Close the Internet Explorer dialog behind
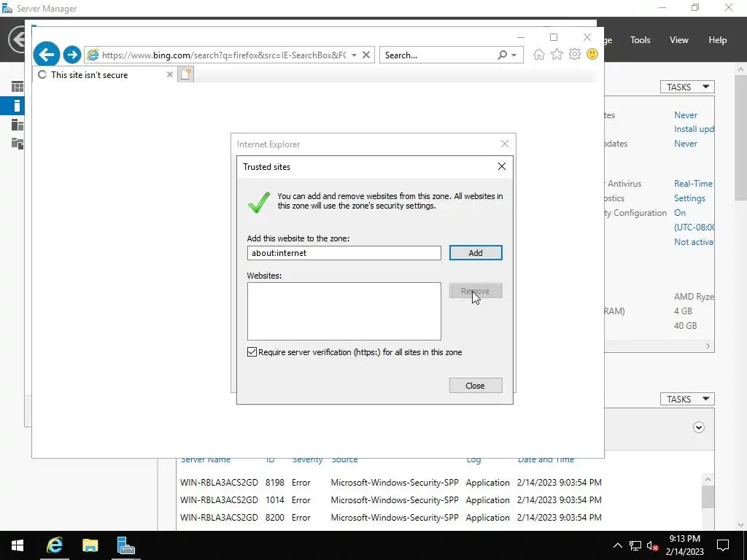The width and height of the screenshot is (747, 560). 505,144
